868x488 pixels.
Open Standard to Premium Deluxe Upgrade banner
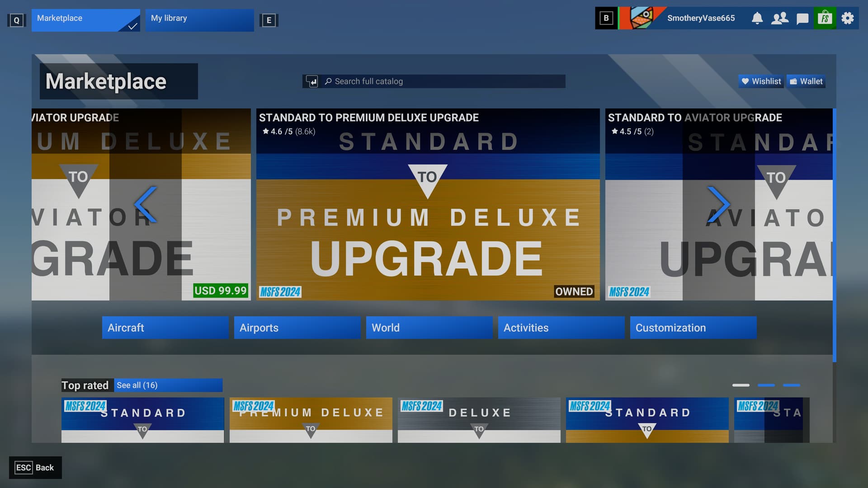coord(428,204)
